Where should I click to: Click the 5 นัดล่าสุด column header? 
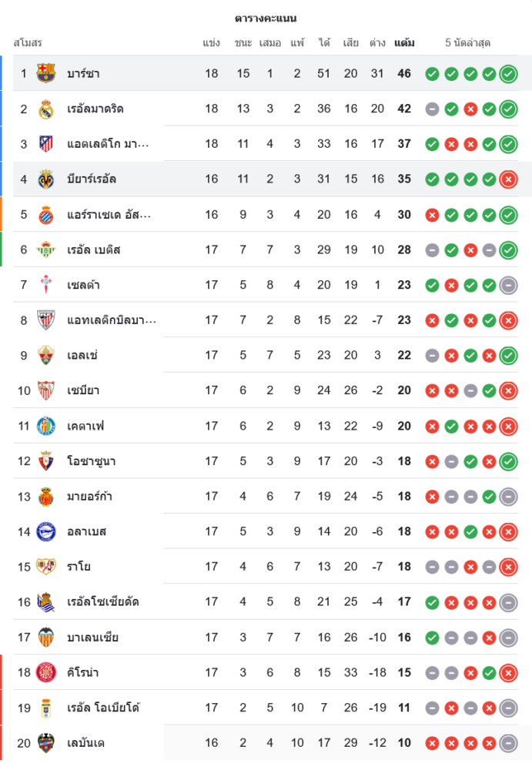point(467,43)
